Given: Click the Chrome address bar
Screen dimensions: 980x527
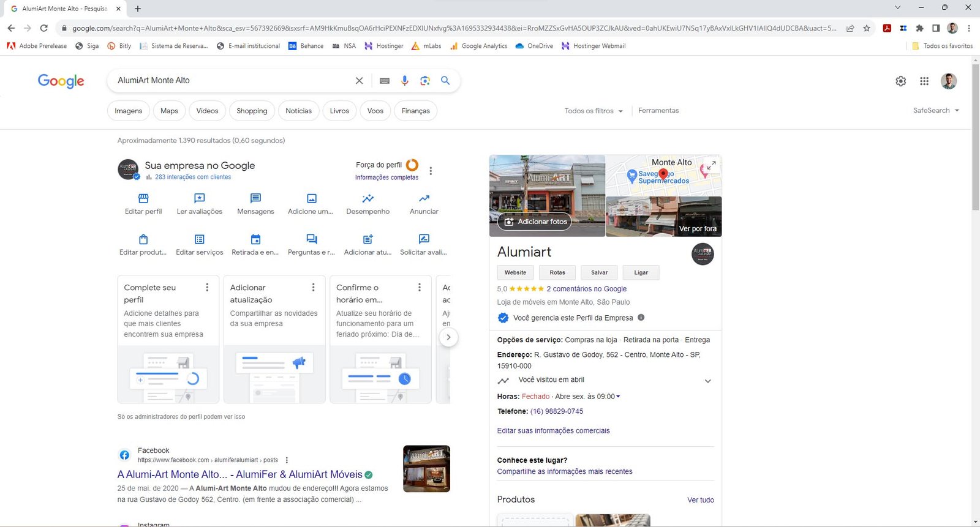Looking at the screenshot, I should pos(453,28).
